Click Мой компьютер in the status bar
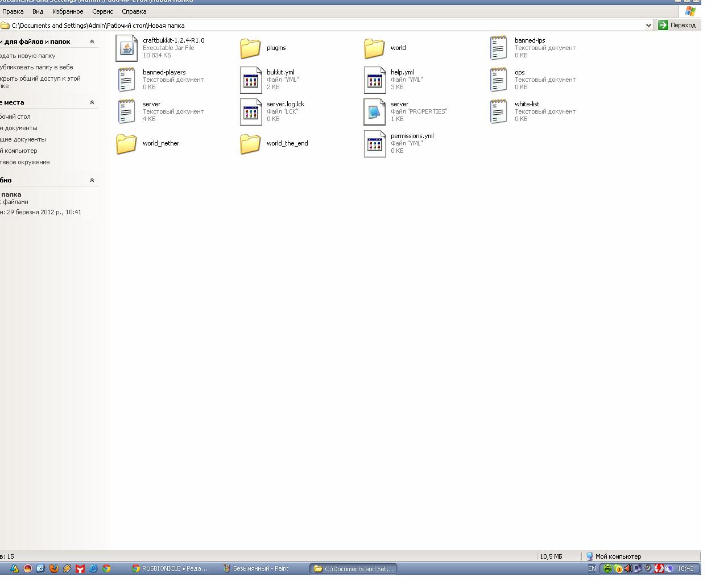The image size is (728, 582). coord(614,556)
